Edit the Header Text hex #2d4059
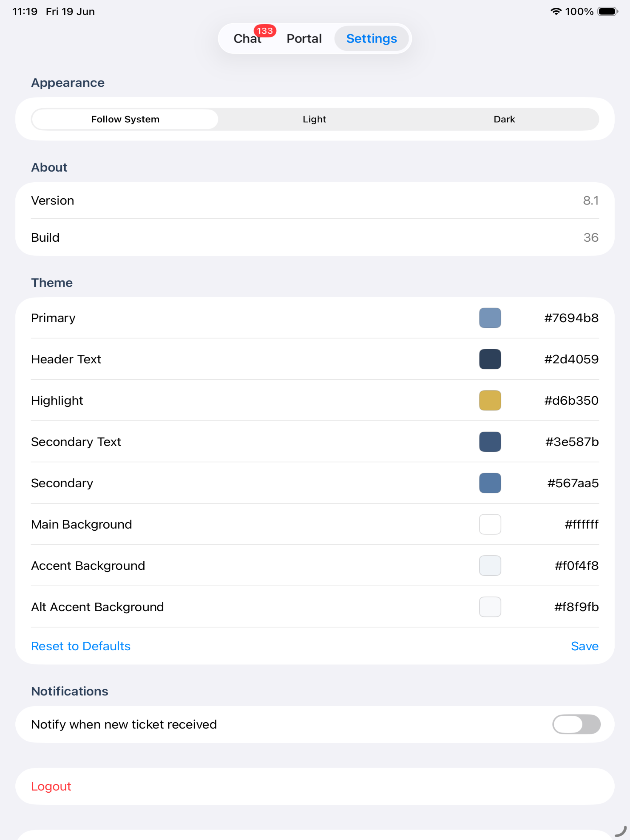The height and width of the screenshot is (840, 630). pyautogui.click(x=571, y=359)
